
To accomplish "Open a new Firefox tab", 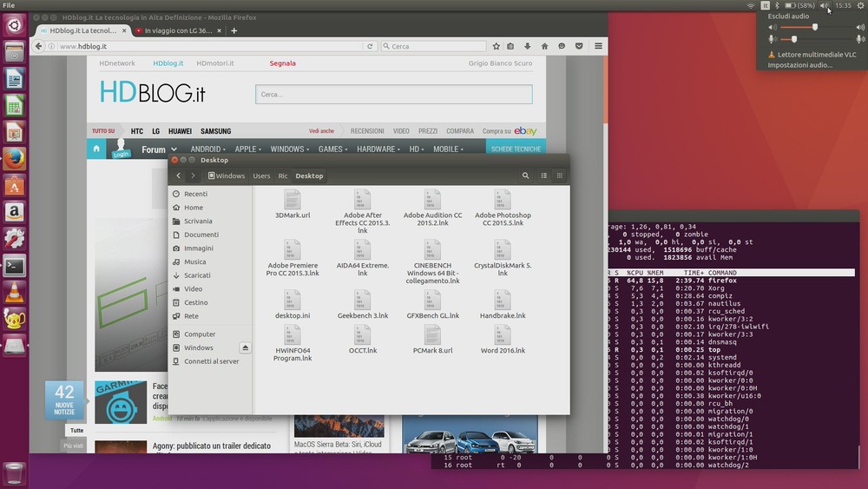I will coord(234,30).
